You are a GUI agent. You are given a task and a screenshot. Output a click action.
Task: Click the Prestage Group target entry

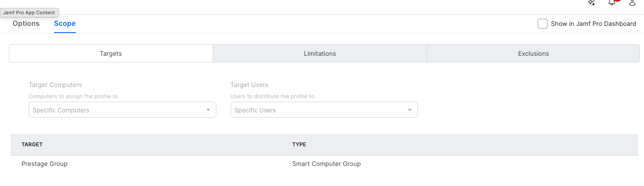pos(44,164)
